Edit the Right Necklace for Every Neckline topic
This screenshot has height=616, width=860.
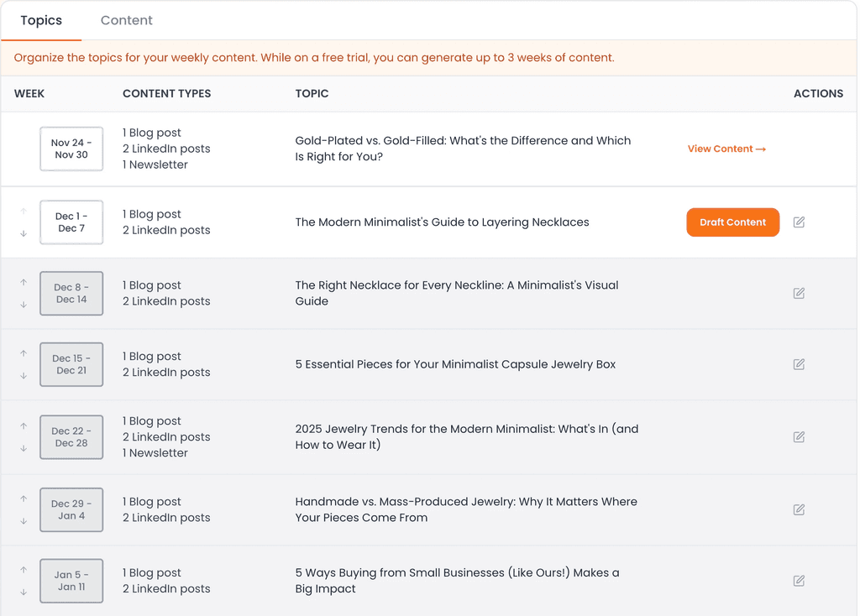click(799, 293)
